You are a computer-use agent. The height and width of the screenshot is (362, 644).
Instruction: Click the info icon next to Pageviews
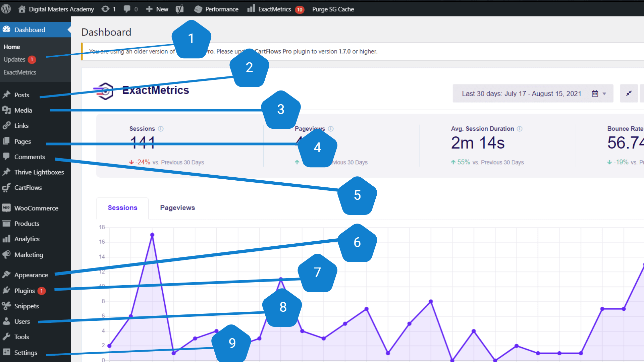331,129
